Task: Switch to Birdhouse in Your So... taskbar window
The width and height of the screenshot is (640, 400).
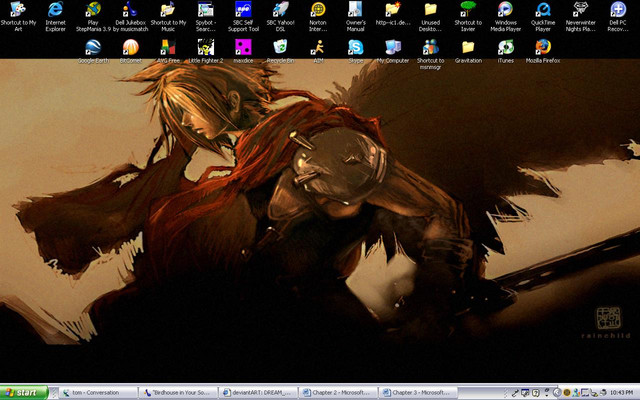Action: tap(179, 393)
